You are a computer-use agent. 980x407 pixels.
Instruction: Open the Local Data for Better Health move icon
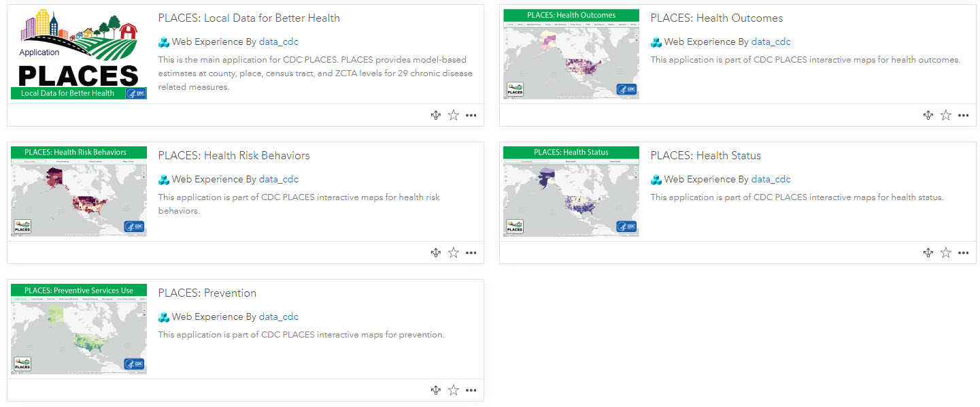coord(436,115)
